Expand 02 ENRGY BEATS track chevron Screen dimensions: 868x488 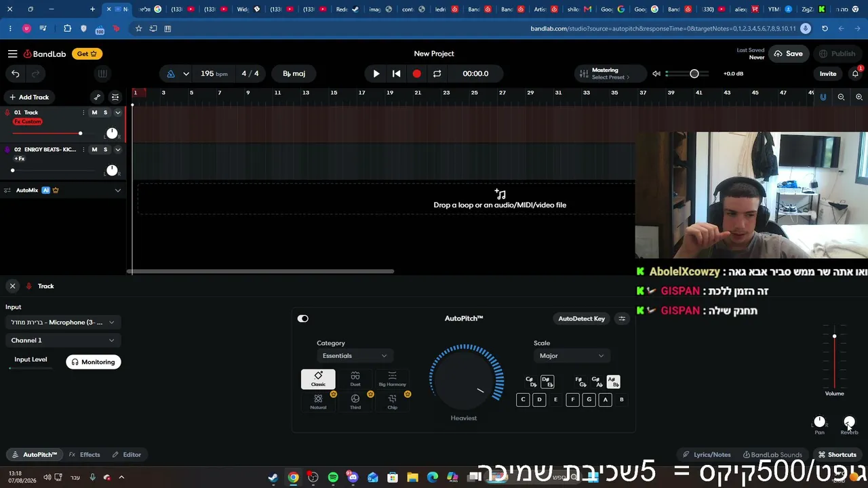pyautogui.click(x=118, y=149)
